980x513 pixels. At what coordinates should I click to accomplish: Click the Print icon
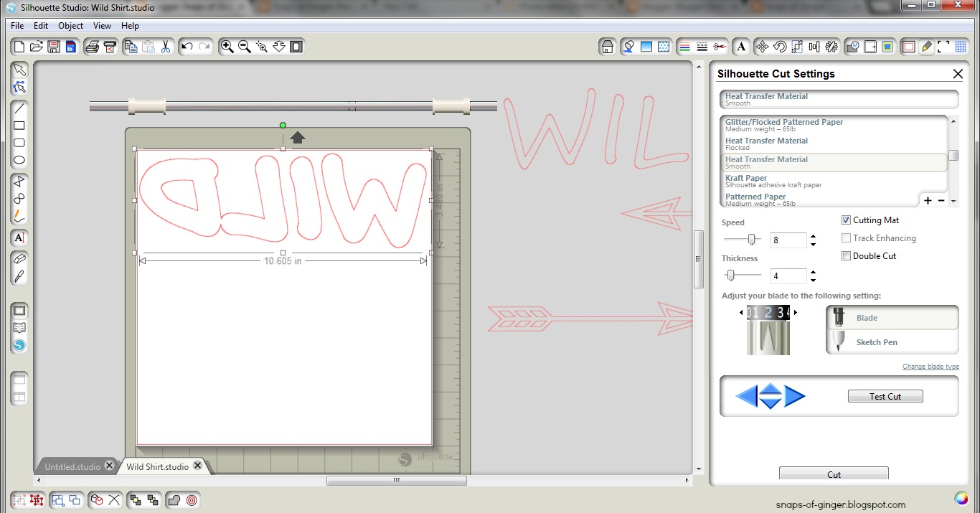(x=92, y=47)
